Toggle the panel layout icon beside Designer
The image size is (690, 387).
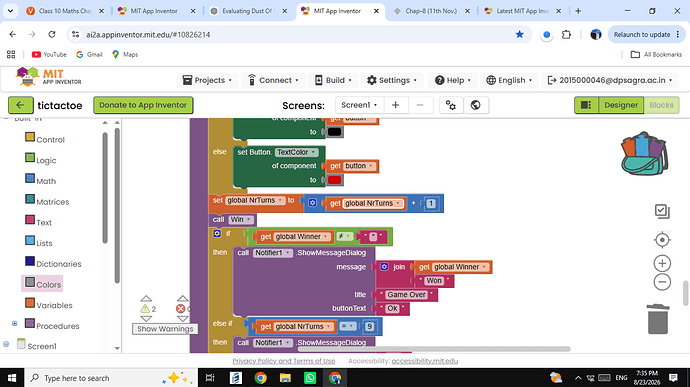tap(586, 105)
